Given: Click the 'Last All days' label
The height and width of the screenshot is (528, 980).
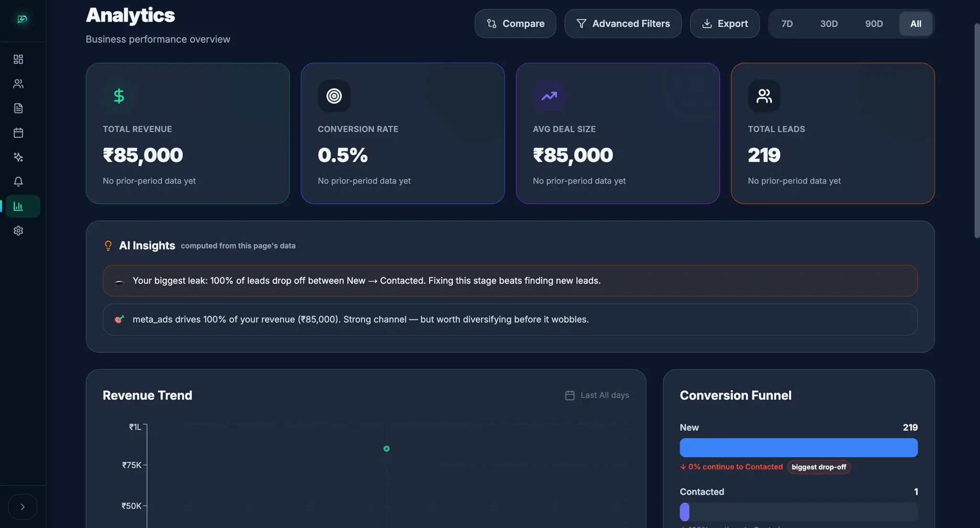Looking at the screenshot, I should (605, 395).
